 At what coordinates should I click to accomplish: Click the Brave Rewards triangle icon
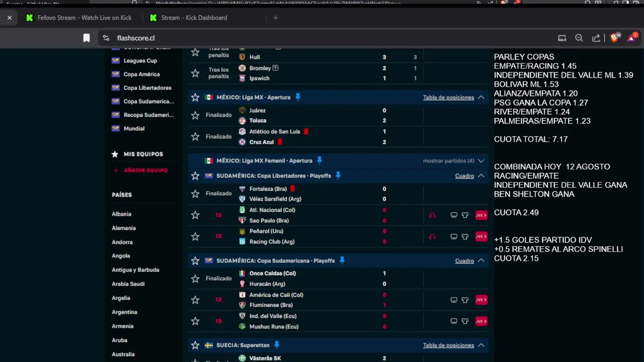pos(632,38)
